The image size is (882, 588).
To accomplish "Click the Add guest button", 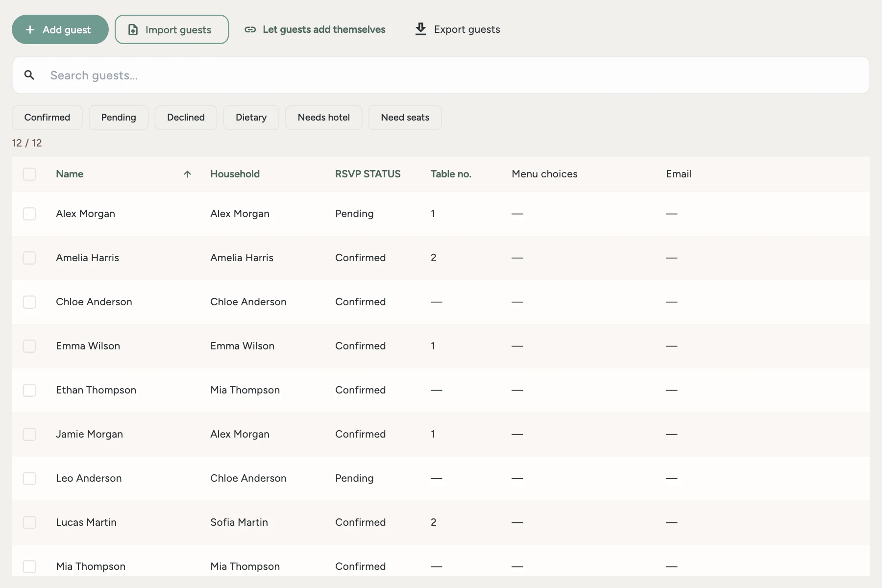I will 60,29.
